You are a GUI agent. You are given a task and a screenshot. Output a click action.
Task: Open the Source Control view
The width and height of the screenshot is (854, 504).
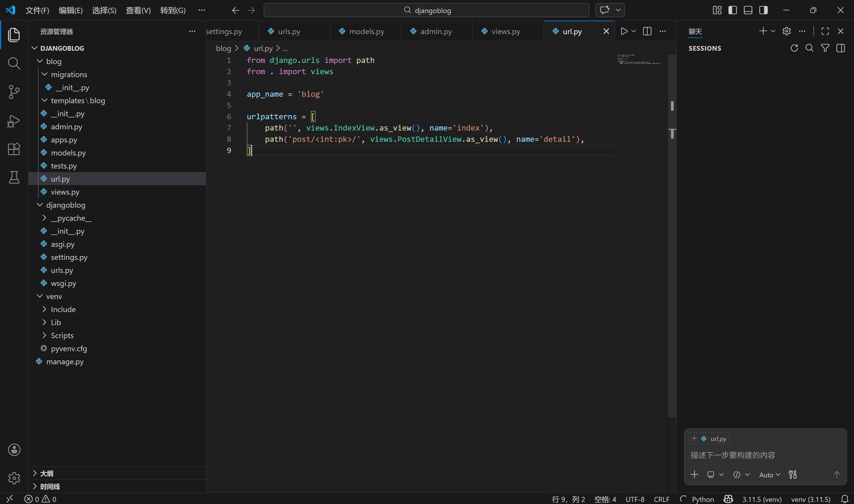(x=14, y=92)
